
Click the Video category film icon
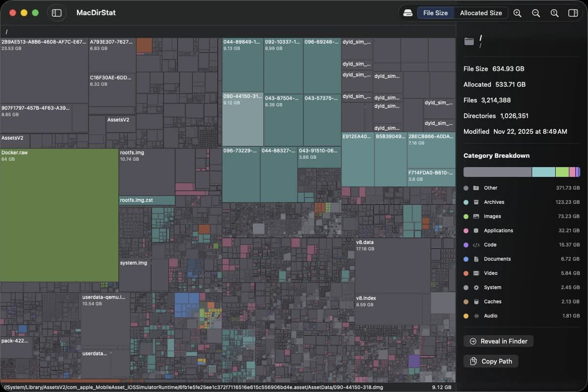pos(476,273)
